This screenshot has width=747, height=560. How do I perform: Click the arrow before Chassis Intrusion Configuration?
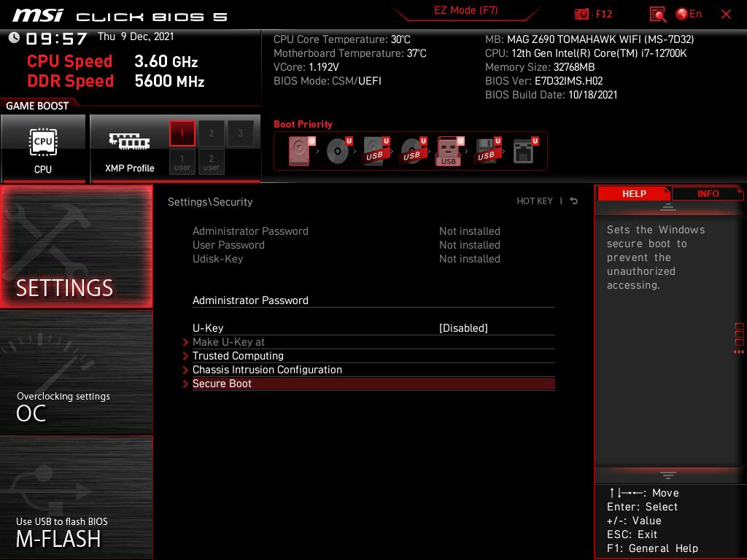pos(186,370)
